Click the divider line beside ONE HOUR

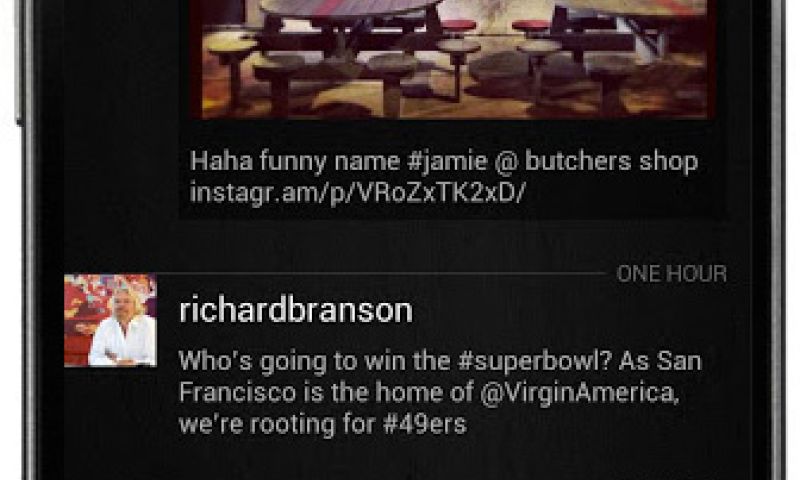pos(382,274)
